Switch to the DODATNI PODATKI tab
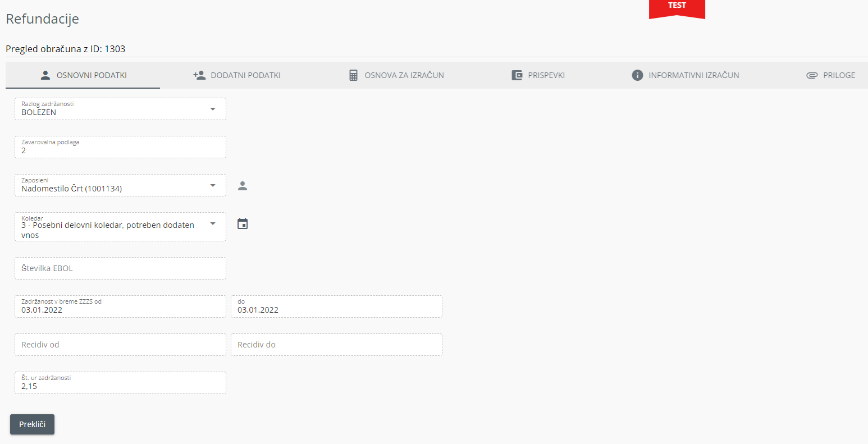This screenshot has width=868, height=444. tap(245, 75)
